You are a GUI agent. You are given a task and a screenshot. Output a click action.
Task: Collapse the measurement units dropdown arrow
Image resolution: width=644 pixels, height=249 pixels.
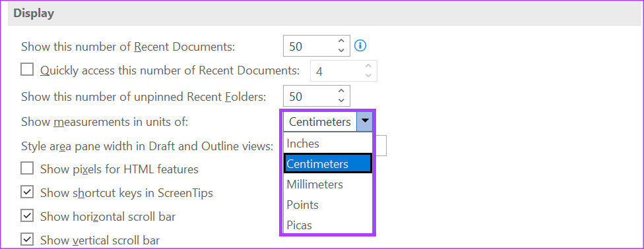(365, 122)
